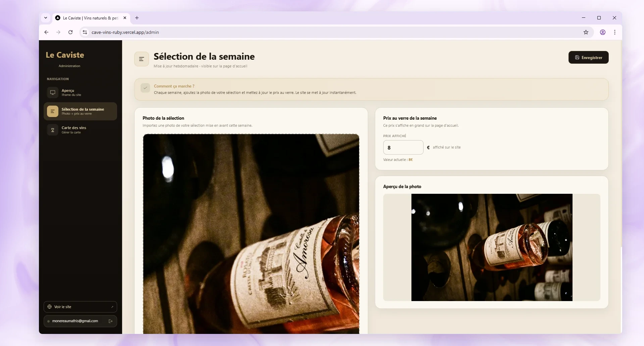Click the Administration label under the logo
This screenshot has width=644, height=346.
pyautogui.click(x=69, y=66)
